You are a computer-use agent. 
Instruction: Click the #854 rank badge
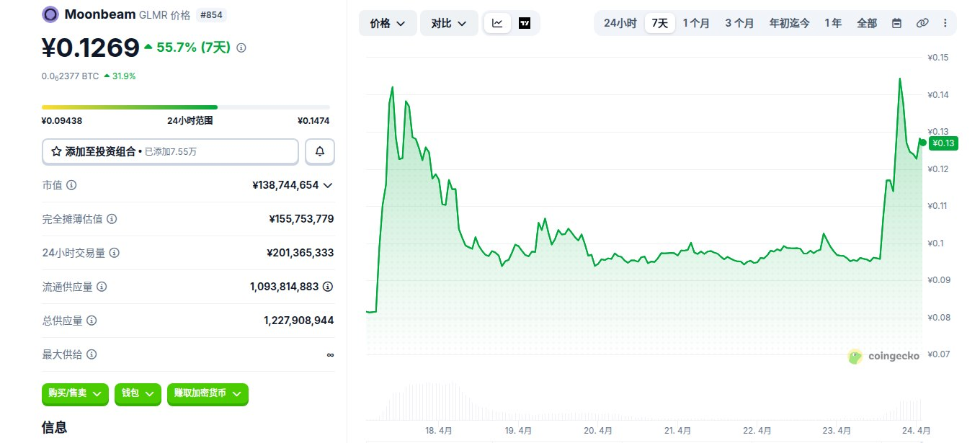[212, 14]
